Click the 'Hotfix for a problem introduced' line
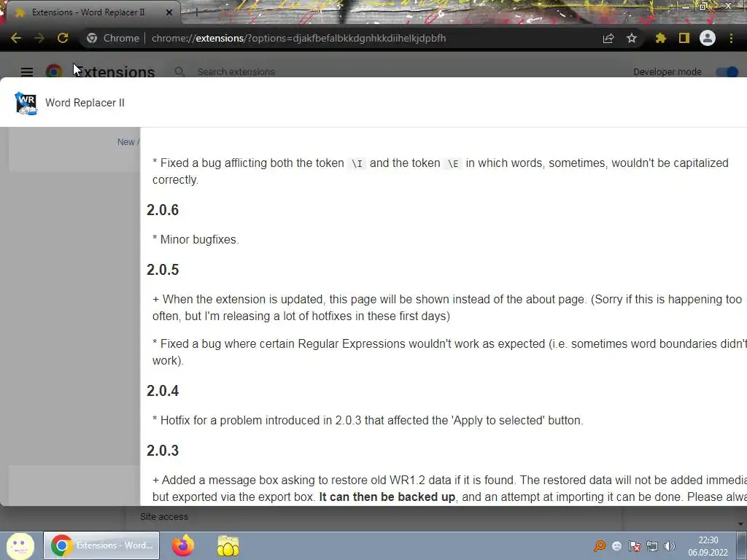Screen dimensions: 747x560 pyautogui.click(x=368, y=421)
